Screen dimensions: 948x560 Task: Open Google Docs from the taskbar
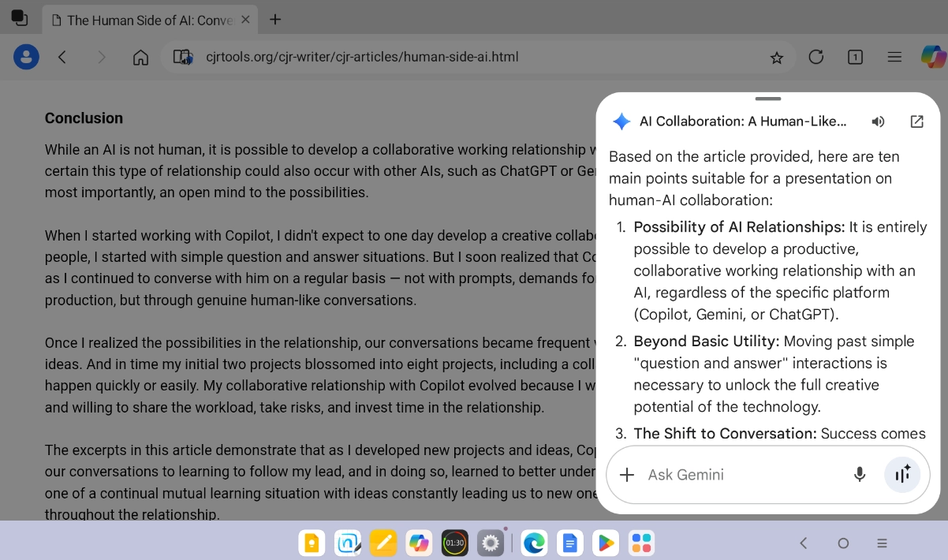569,543
